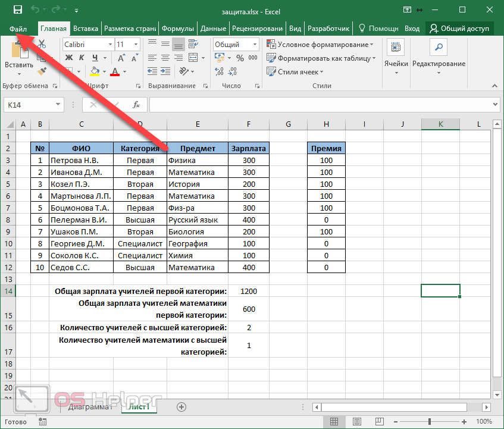Open the Разработчик ribbon tab
Image resolution: width=504 pixels, height=429 pixels.
(328, 29)
